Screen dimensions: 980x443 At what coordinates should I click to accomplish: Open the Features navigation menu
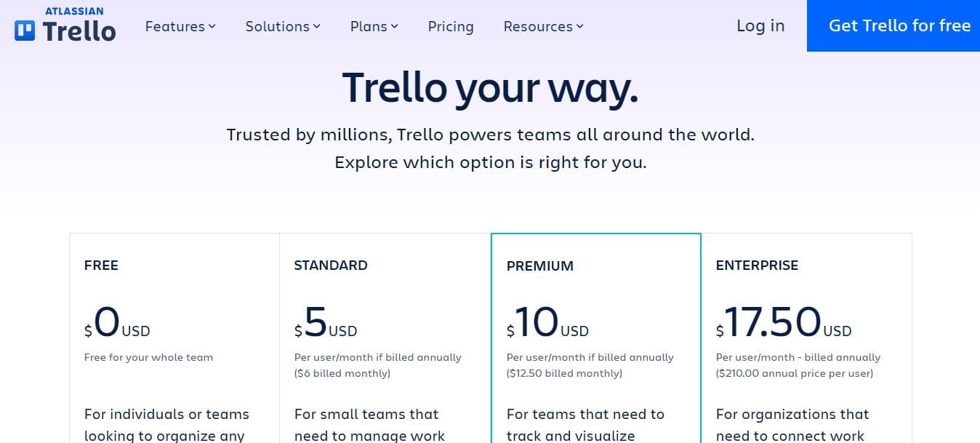pyautogui.click(x=180, y=26)
